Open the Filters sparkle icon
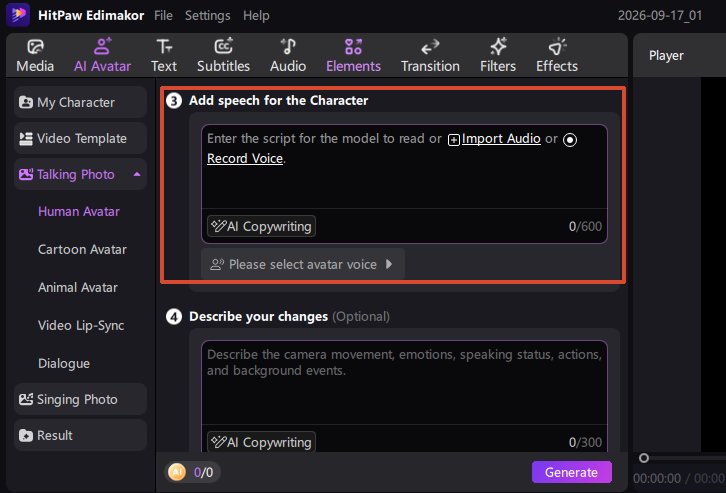Viewport: 726px width, 493px height. coord(498,46)
